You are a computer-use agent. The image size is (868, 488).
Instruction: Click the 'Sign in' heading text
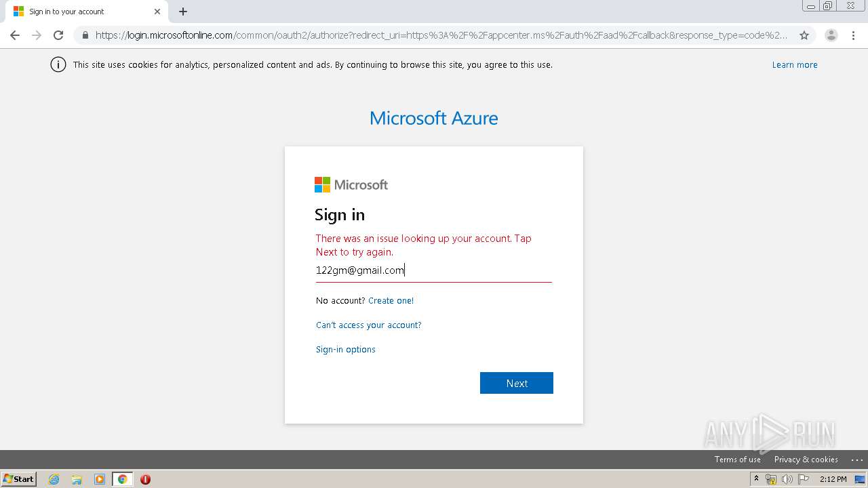[x=340, y=215]
